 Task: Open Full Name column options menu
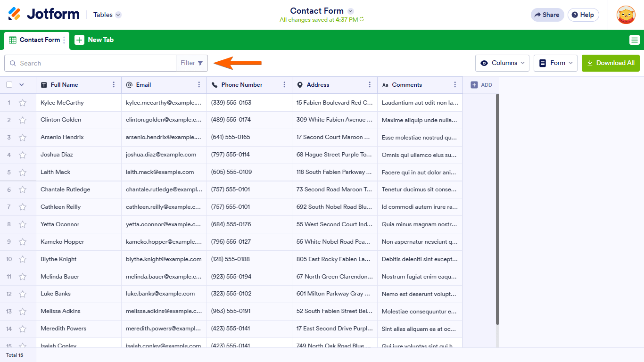(x=114, y=85)
